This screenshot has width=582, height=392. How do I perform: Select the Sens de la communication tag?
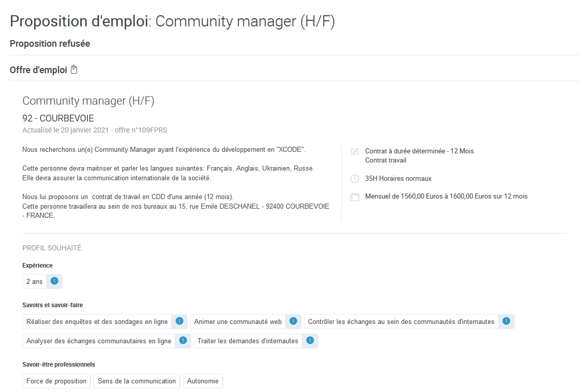[x=137, y=381]
